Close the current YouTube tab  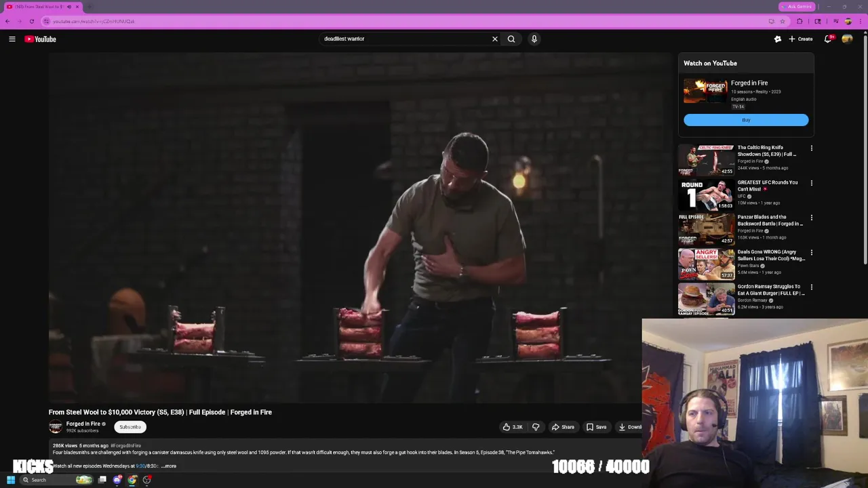click(x=77, y=7)
